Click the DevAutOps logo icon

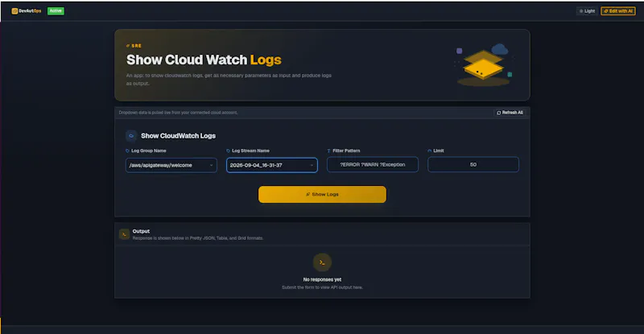(x=14, y=11)
